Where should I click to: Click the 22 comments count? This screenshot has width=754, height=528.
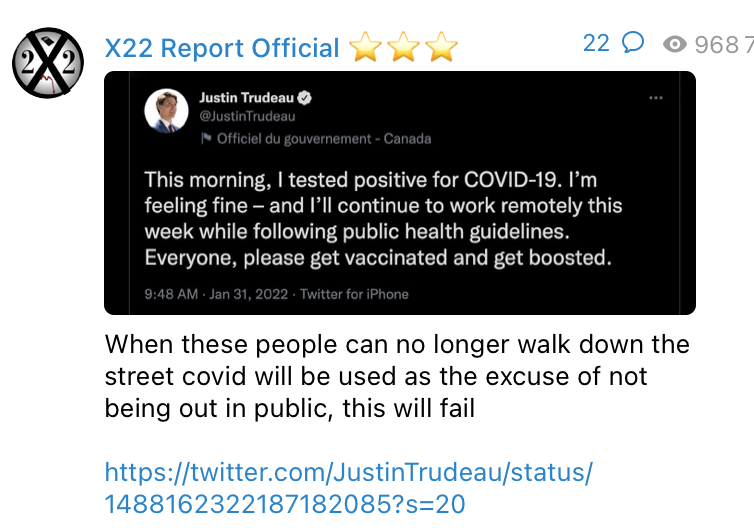click(x=596, y=43)
